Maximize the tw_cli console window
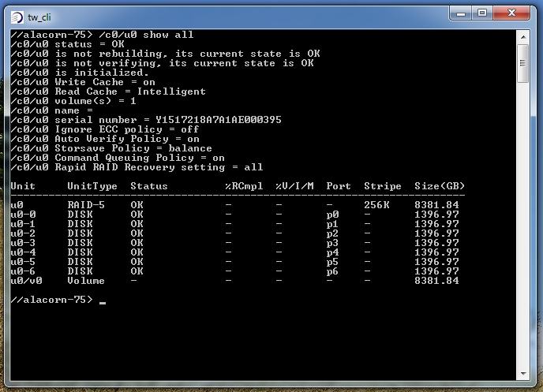 click(481, 14)
